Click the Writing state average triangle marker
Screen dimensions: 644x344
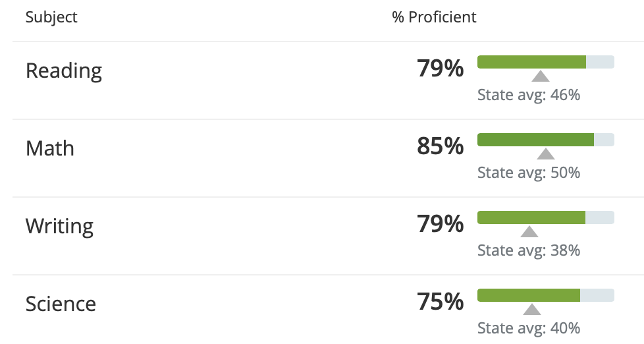529,232
